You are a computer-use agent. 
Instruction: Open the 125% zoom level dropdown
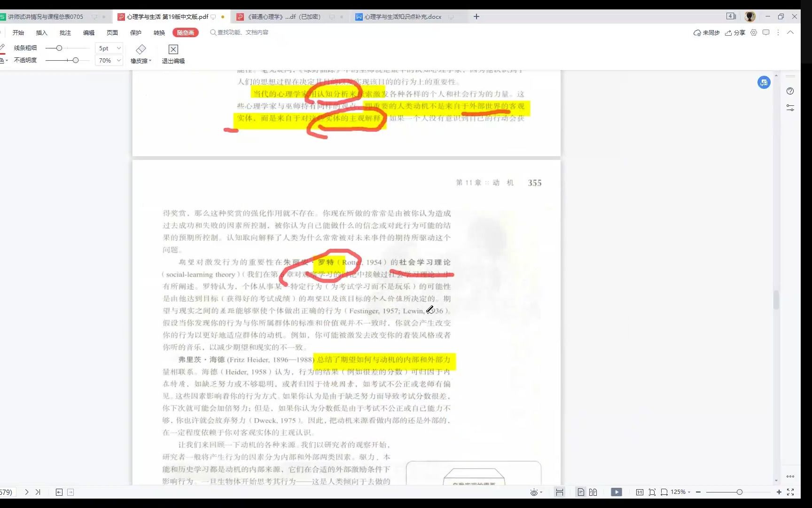tap(680, 492)
